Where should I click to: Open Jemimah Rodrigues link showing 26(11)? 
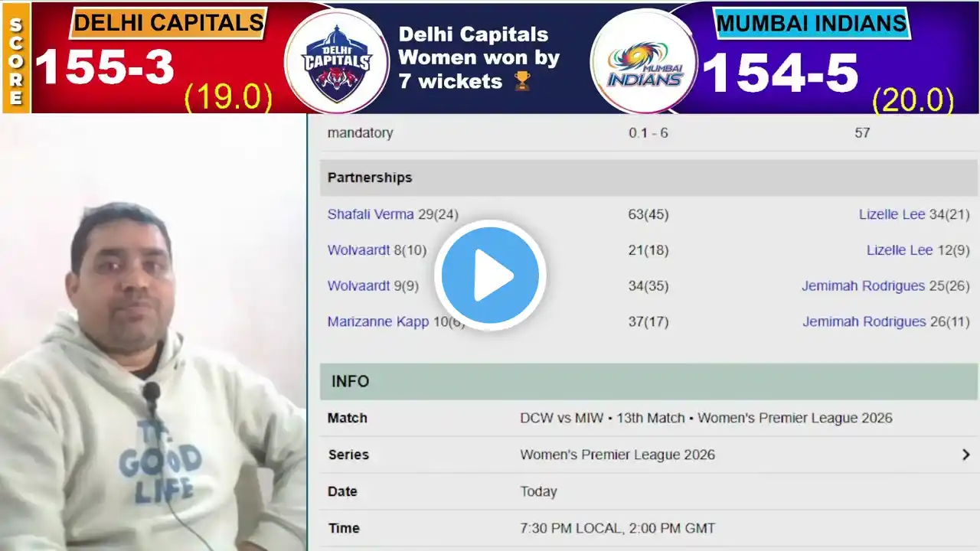tap(864, 322)
